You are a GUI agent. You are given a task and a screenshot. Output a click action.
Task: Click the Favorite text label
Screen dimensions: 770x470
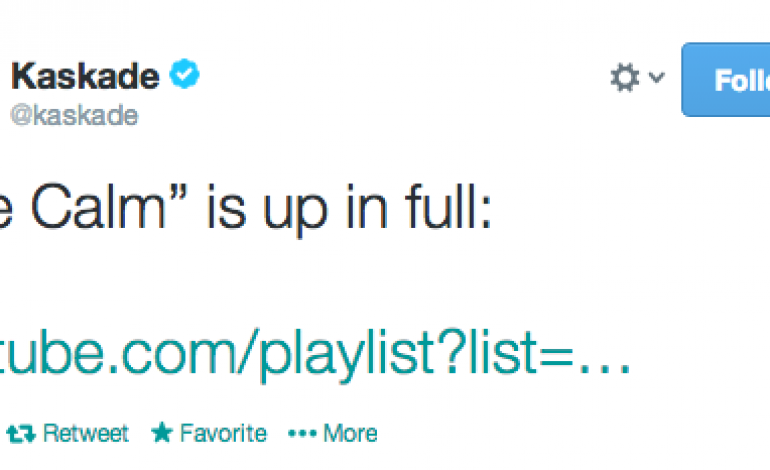pos(223,433)
